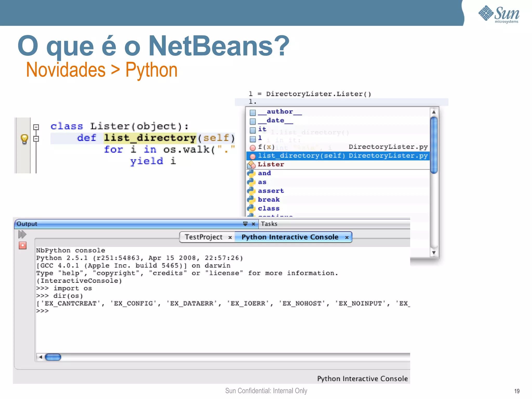Click the re-run double arrow icon in Output
The width and height of the screenshot is (532, 399).
tap(22, 234)
